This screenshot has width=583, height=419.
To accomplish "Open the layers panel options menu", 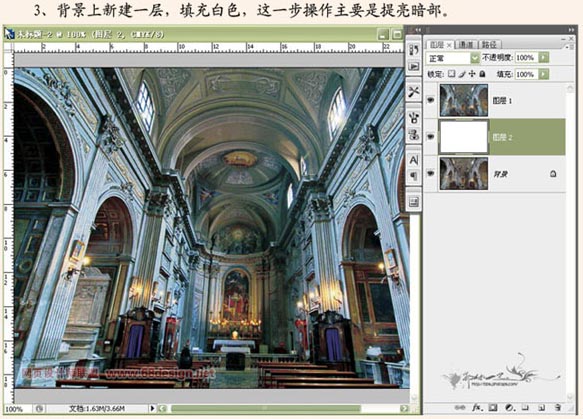I will click(x=568, y=46).
